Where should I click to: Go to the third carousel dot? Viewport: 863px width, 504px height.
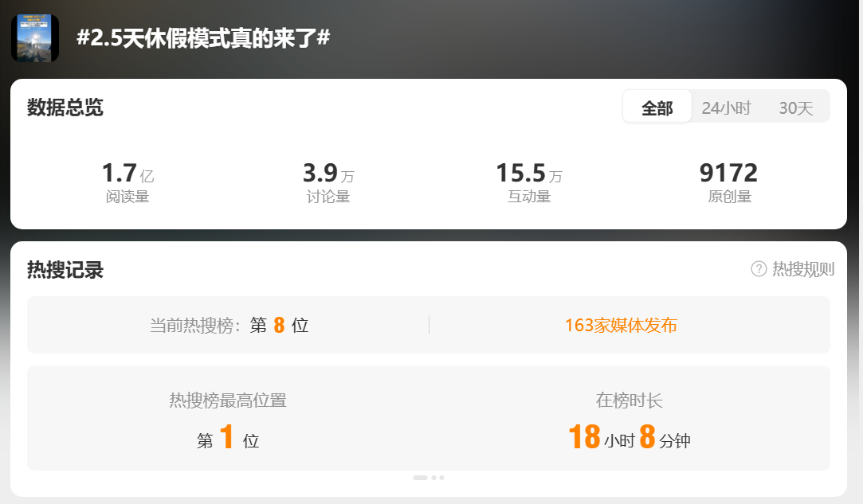(442, 478)
